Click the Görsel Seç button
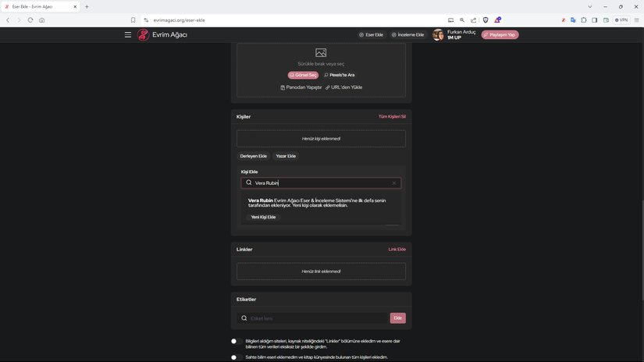Viewport: 644px width, 362px height. 303,75
